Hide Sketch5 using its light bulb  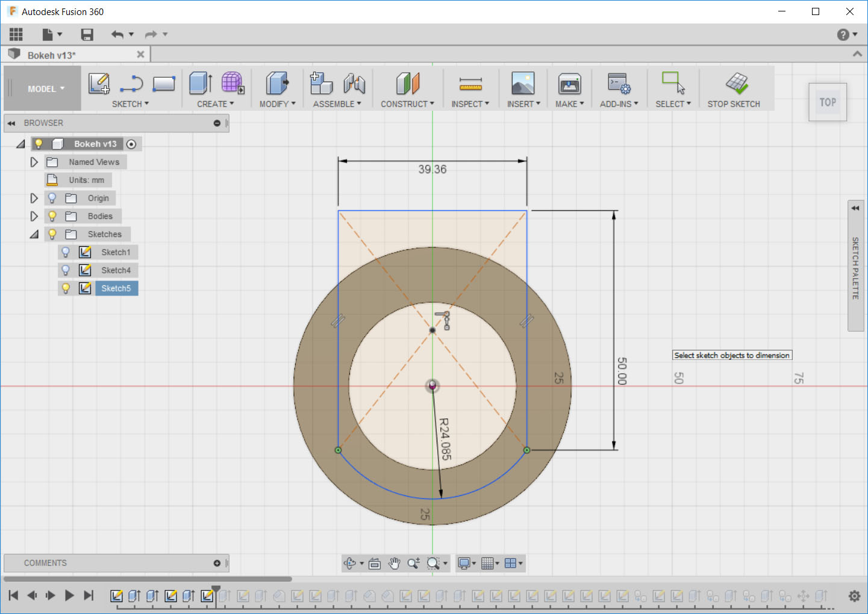(x=66, y=288)
